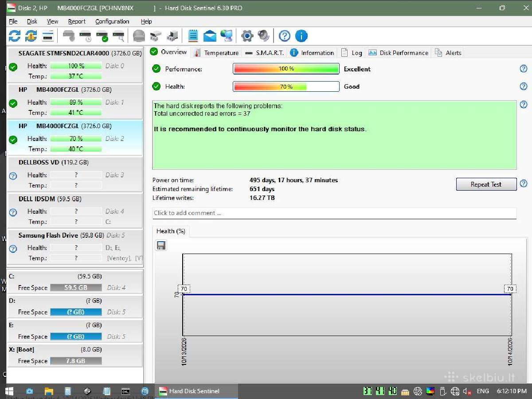Click the question mark help toolbar icon
The width and height of the screenshot is (532, 399).
click(x=285, y=36)
